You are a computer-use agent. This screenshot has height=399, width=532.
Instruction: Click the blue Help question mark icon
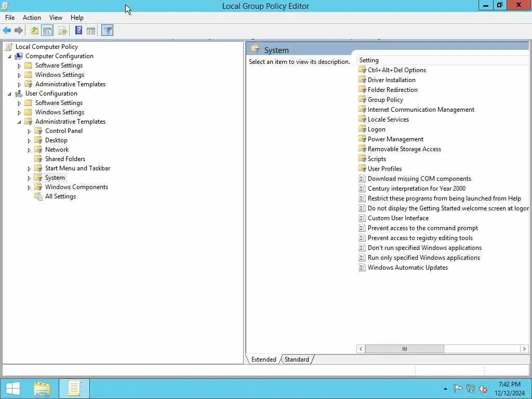(78, 31)
